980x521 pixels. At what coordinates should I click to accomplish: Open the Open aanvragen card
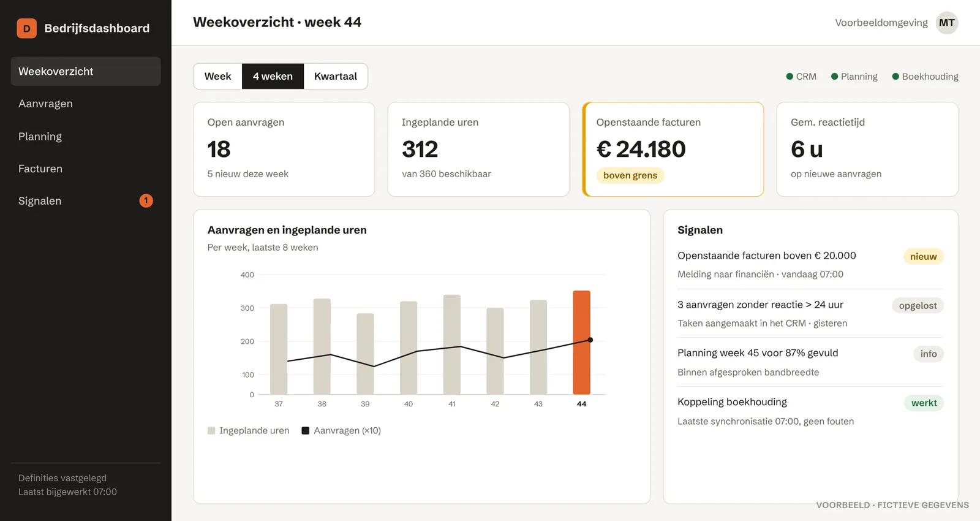pos(284,150)
